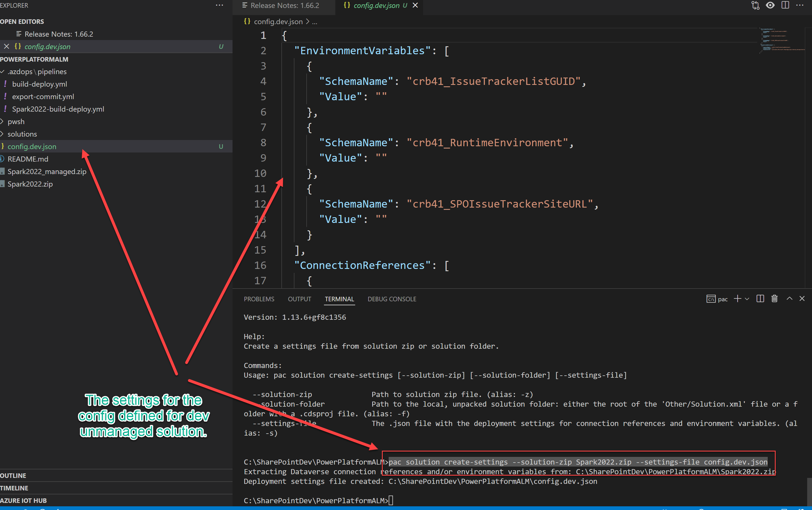Switch to the DEBUG CONSOLE tab
Screen dimensions: 812x510
coord(392,299)
